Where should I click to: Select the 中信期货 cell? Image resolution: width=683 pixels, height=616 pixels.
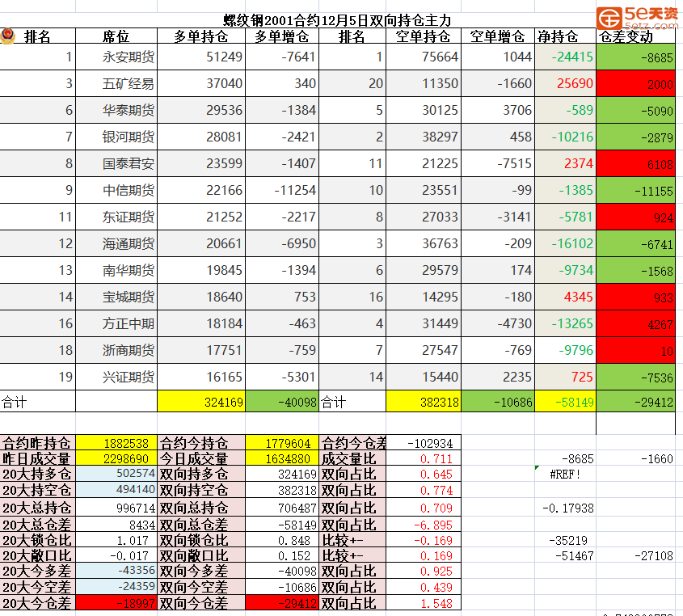pos(116,190)
